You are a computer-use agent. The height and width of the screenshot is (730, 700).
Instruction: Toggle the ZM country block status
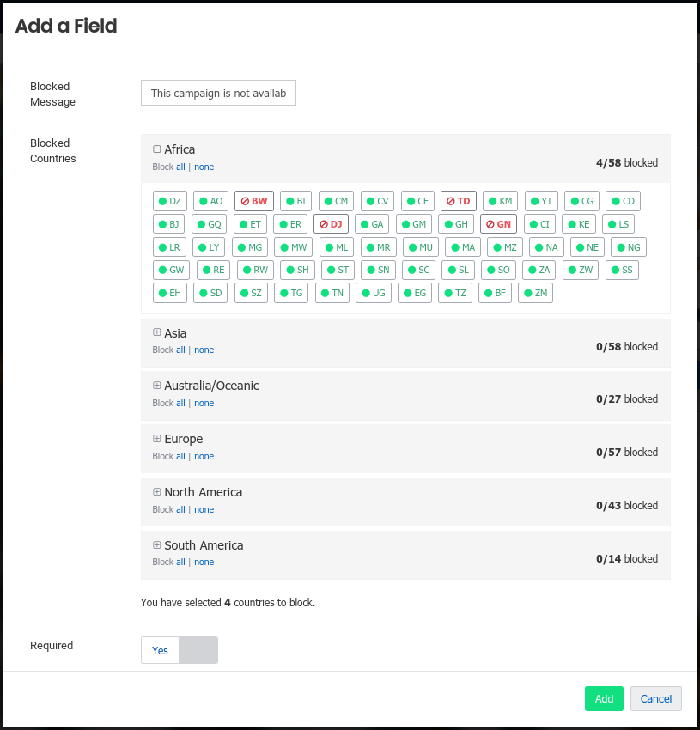(535, 293)
